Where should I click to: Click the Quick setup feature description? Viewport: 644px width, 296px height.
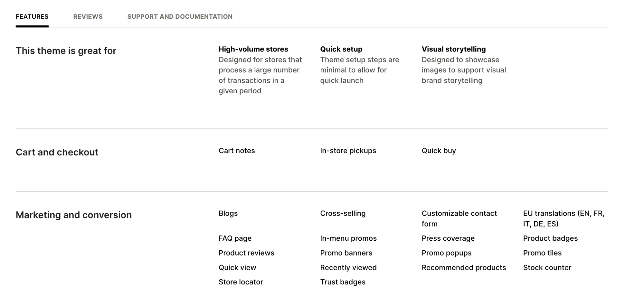click(359, 70)
